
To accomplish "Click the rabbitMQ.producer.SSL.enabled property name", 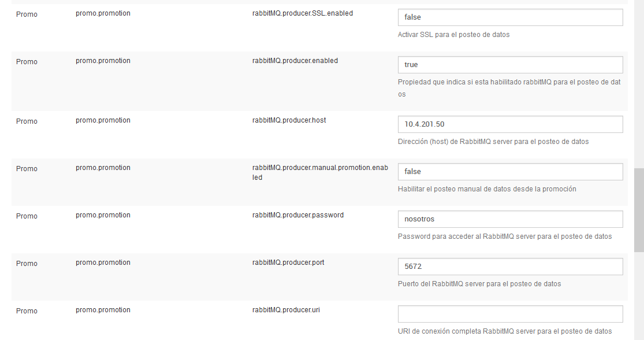I will [x=302, y=13].
